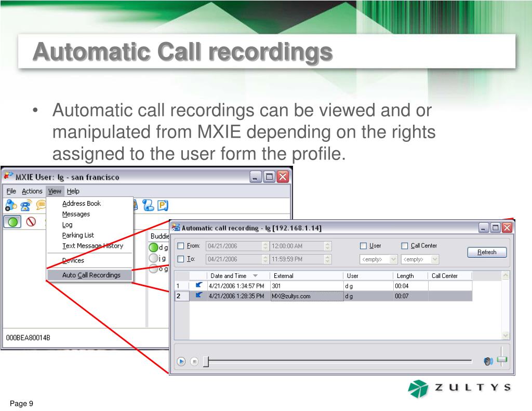532x411 pixels.
Task: Play the selected call recording
Action: (x=181, y=362)
